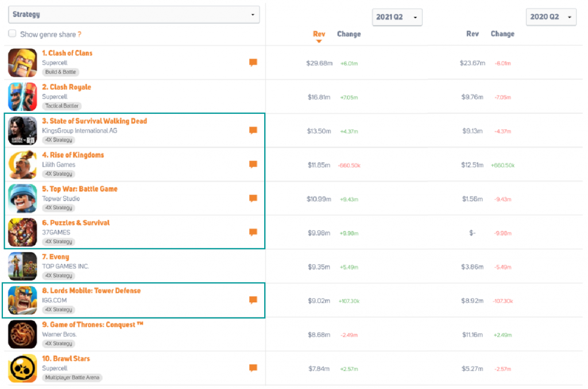Click the Build & Battle tag
588x389 pixels.
(60, 72)
